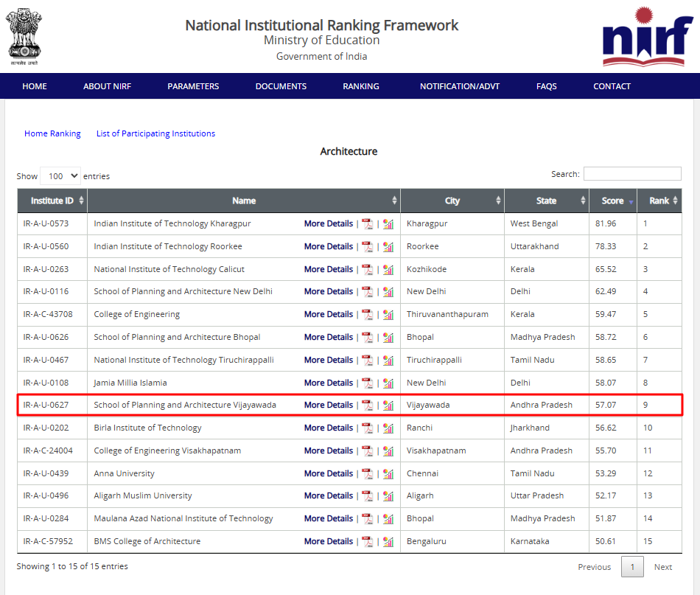This screenshot has width=700, height=595.
Task: Open the NOTIFICATION/ADVT menu
Action: coord(460,86)
